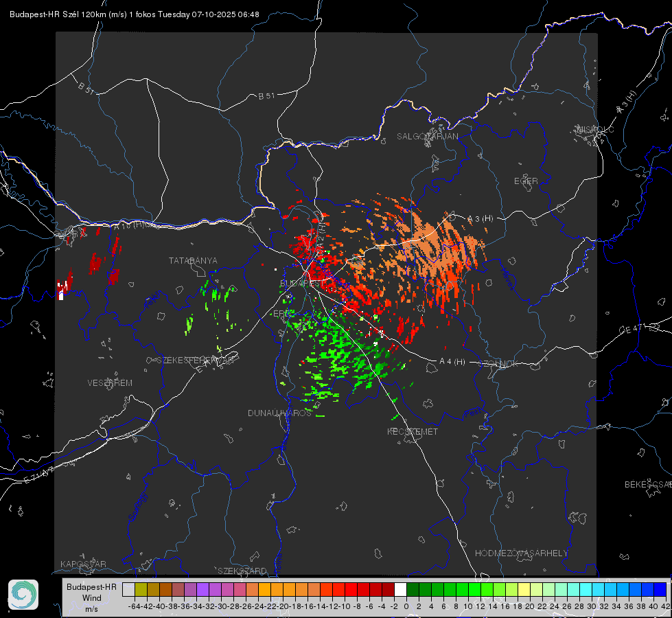Click the HODMEZOVASARHELY city label

(x=522, y=553)
